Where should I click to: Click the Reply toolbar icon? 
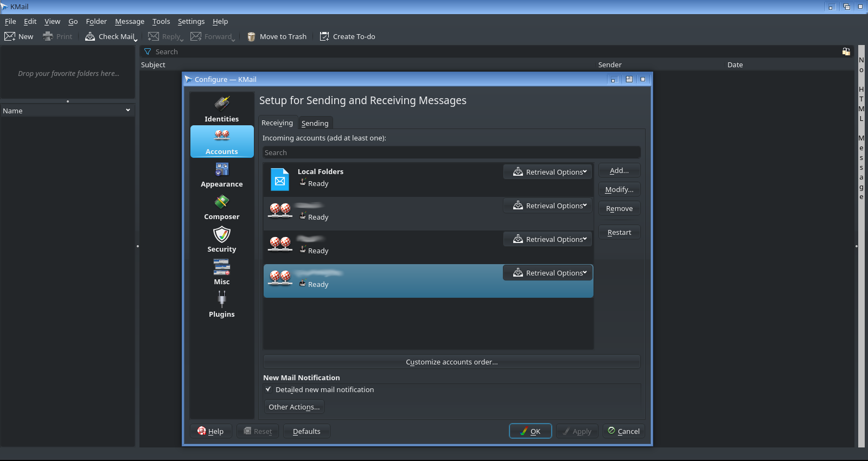154,36
